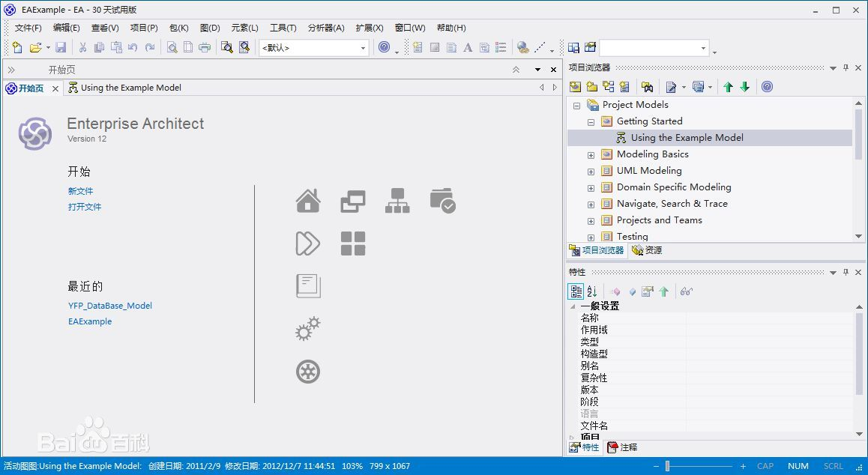The image size is (868, 475).
Task: Click the New Project toolbar icon
Action: 17,48
